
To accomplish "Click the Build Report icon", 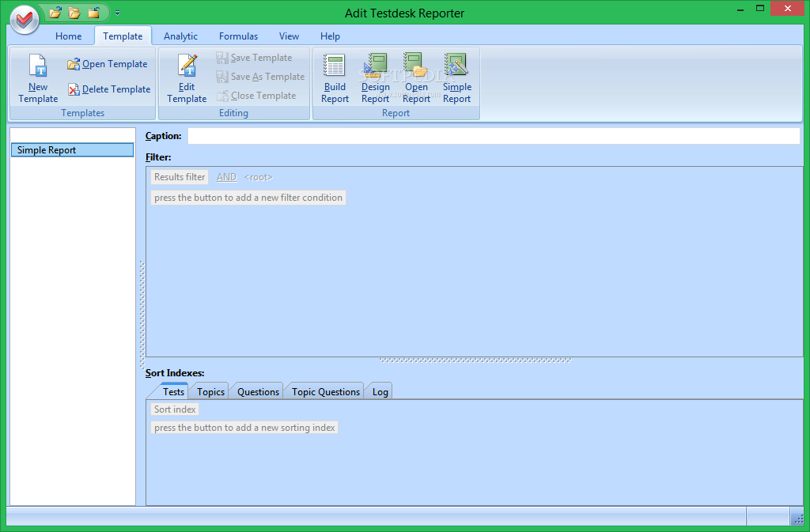I will pyautogui.click(x=335, y=78).
